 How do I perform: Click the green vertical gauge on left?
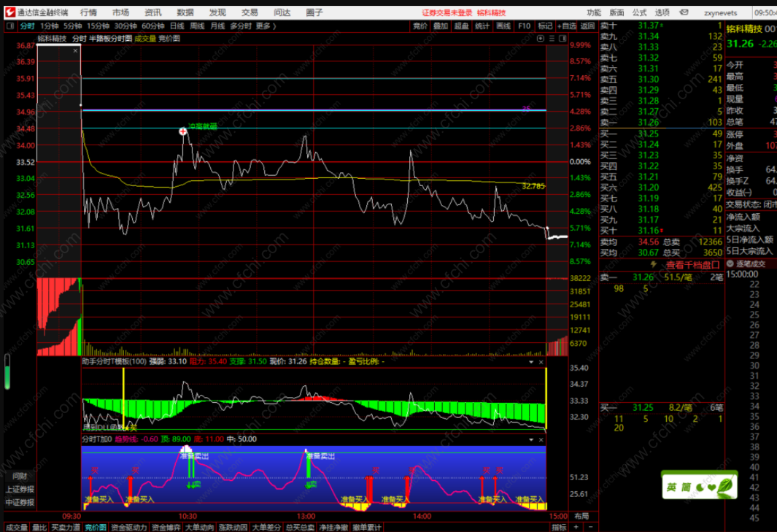[x=8, y=372]
